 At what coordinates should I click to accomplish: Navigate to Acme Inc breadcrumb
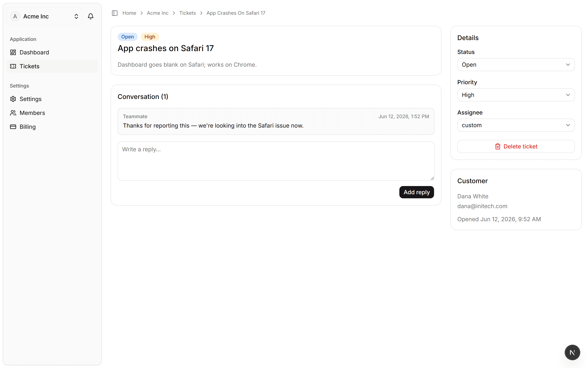[x=157, y=13]
